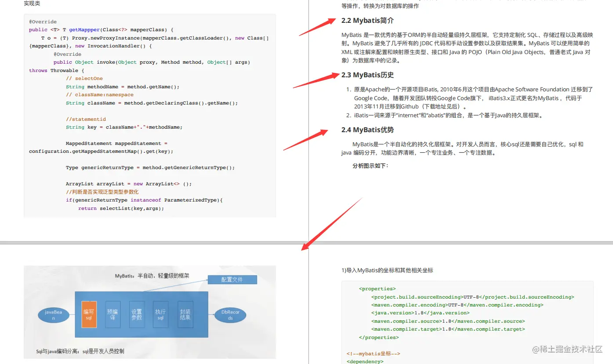Select the "设置参数" step box

click(x=137, y=315)
